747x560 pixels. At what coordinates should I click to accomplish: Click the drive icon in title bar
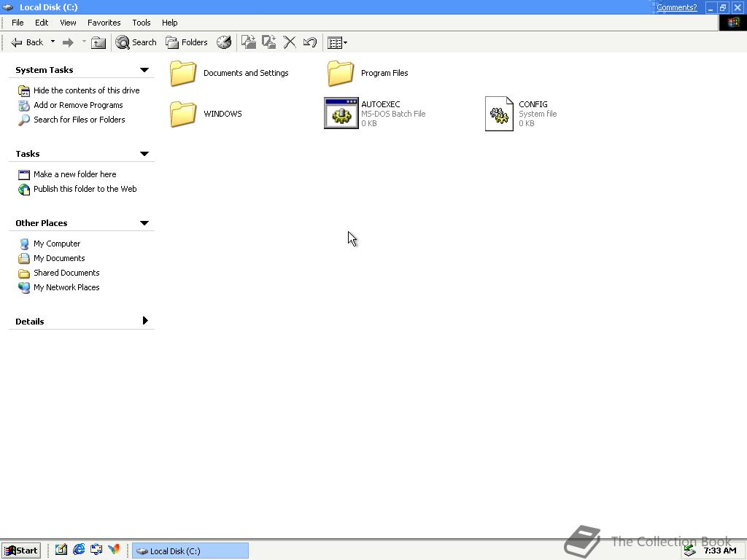pos(8,7)
